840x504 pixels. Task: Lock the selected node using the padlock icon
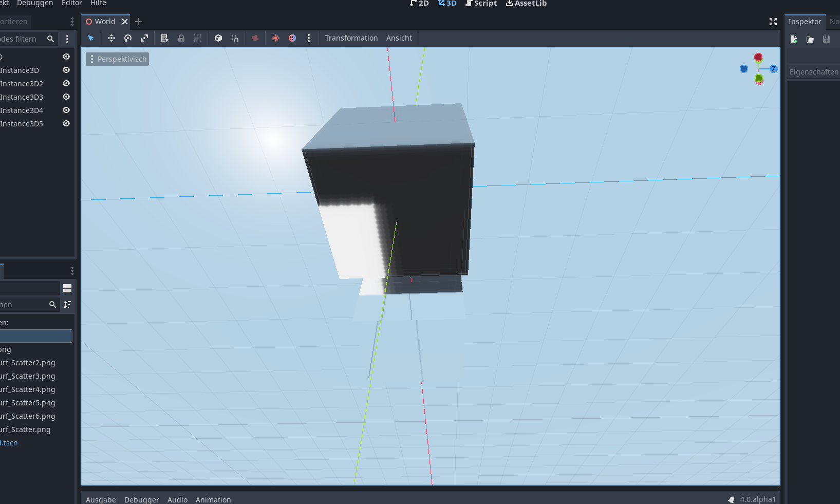click(x=181, y=38)
